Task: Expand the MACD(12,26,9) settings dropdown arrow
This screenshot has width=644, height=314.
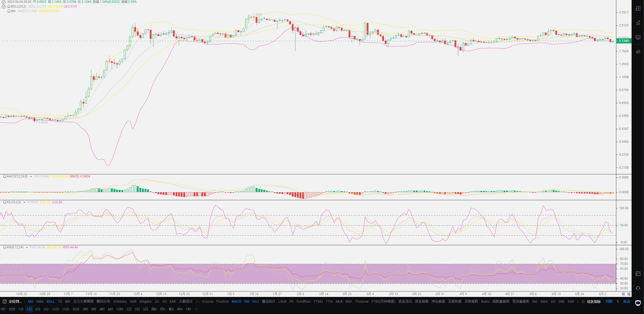Action: (x=31, y=177)
